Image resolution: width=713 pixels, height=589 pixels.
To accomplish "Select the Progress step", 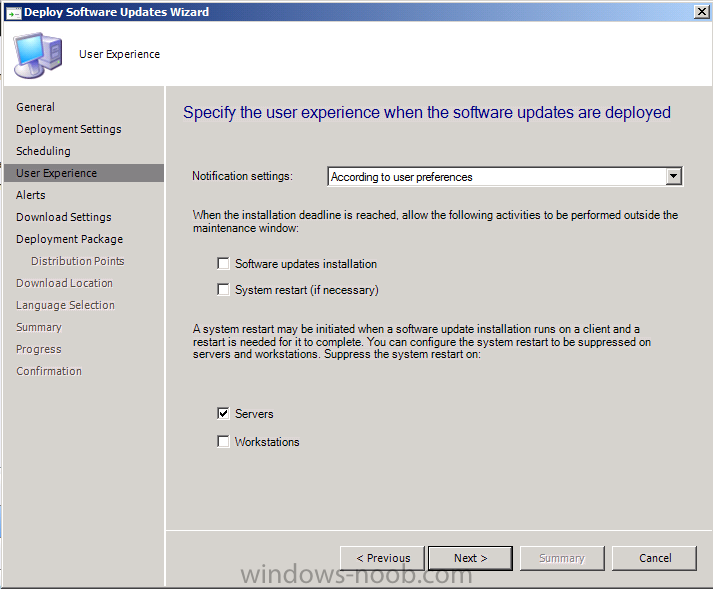I will coord(39,349).
